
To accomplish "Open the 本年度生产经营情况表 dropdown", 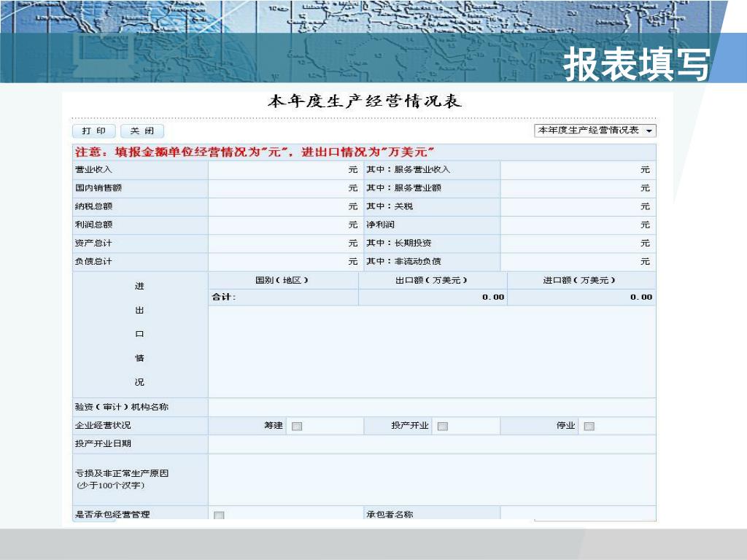I will click(x=595, y=131).
